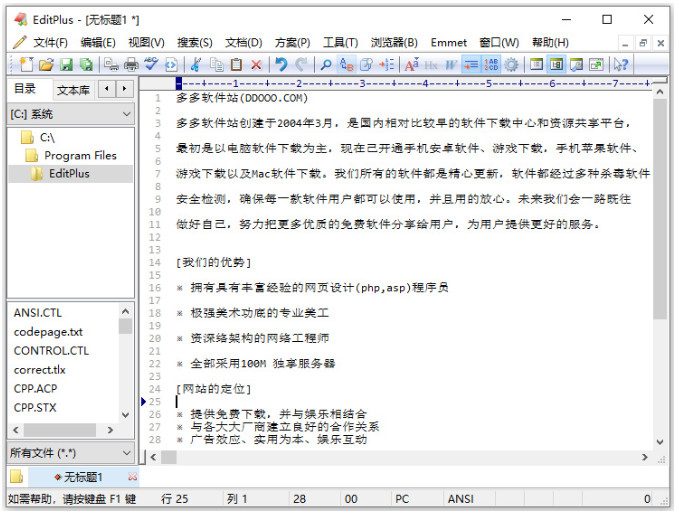
Task: Click the red X Delete icon
Action: 256,65
